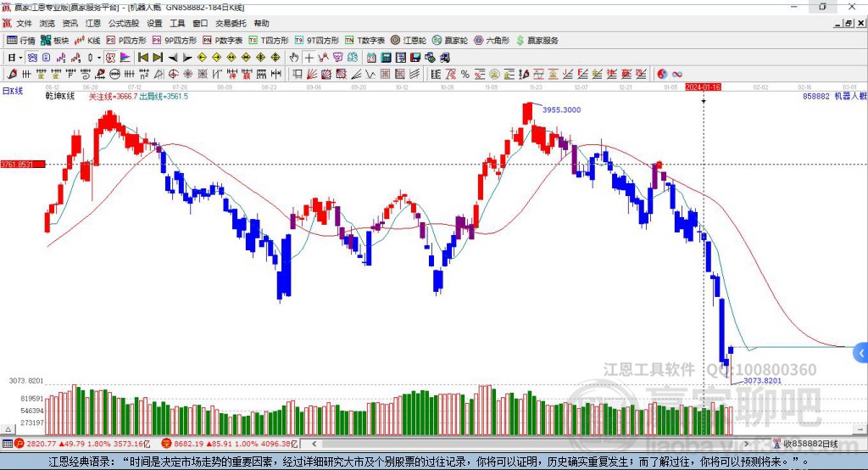Click first yellow diamond arrow icon
The height and width of the screenshot is (470, 868).
[x=202, y=57]
